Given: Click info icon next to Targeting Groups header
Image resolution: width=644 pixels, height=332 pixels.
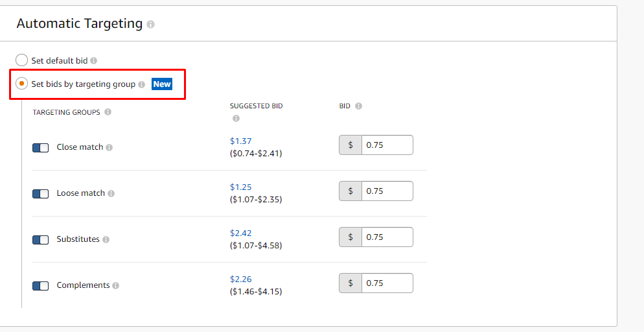Looking at the screenshot, I should (108, 112).
